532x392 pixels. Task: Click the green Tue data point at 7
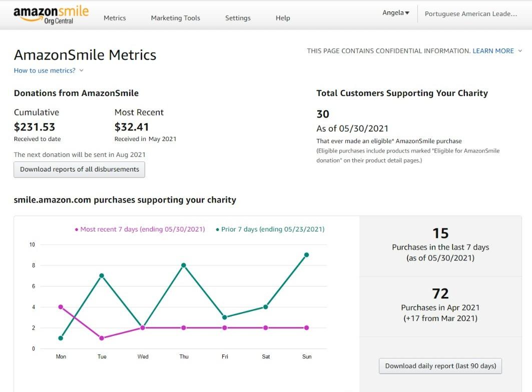(x=102, y=275)
